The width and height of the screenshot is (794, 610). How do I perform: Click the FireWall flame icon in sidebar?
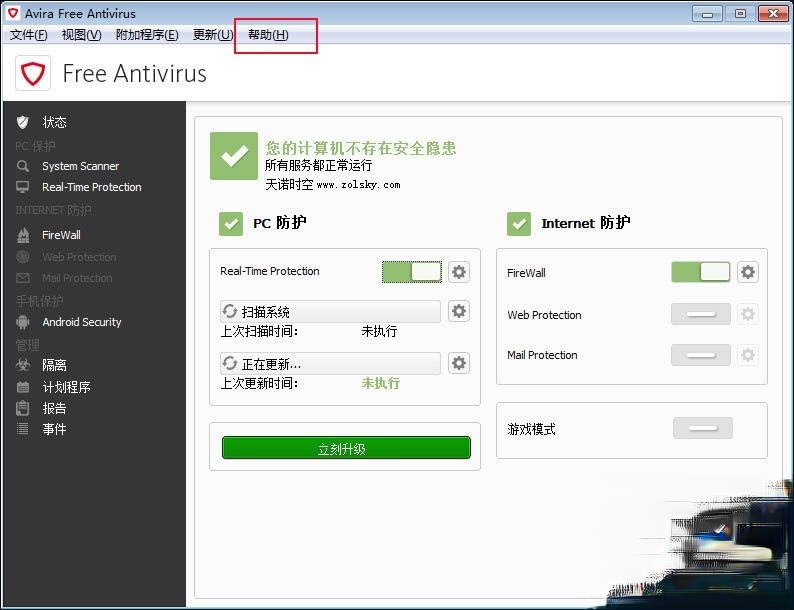click(23, 235)
